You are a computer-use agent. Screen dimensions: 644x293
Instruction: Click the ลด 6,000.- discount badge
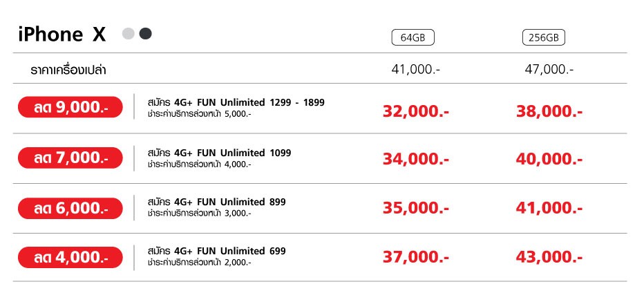(x=70, y=208)
